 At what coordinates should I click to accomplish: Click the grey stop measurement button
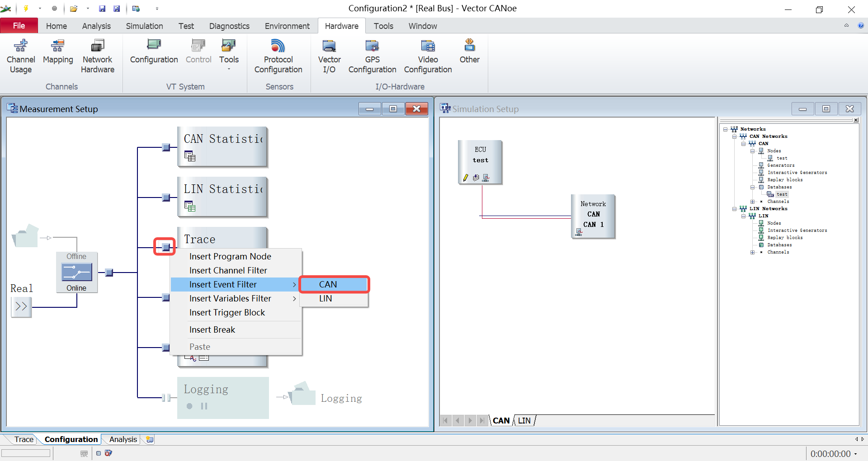click(54, 9)
